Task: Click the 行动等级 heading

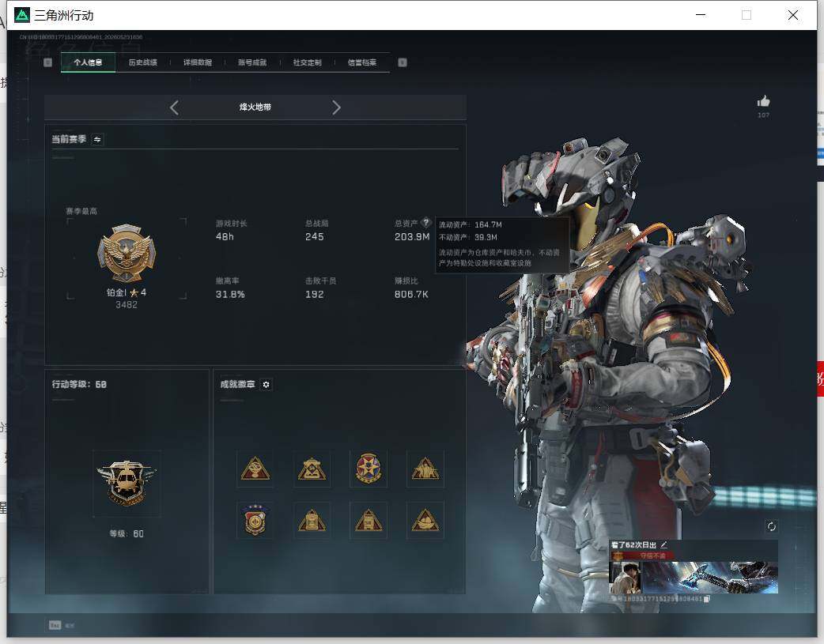Action: pos(79,385)
